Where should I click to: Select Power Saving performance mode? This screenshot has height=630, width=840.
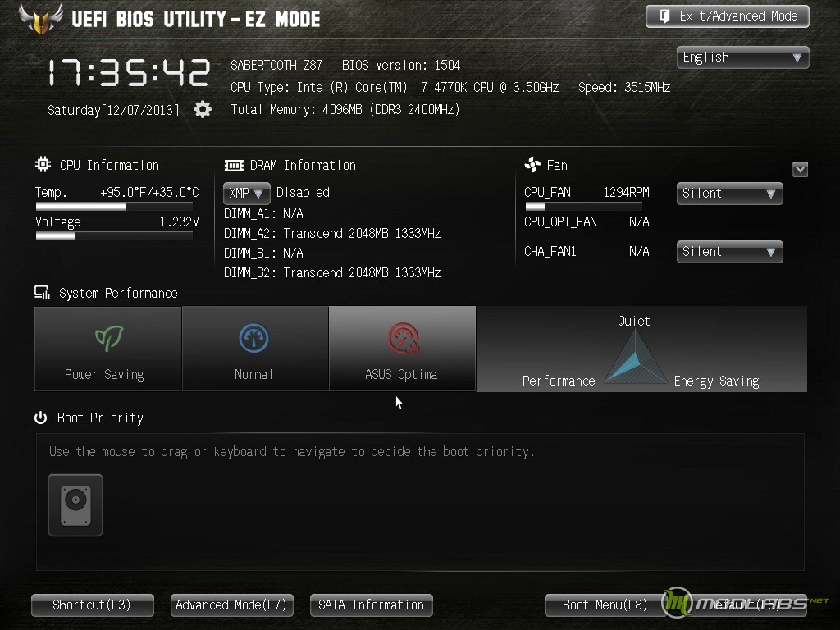tap(107, 348)
